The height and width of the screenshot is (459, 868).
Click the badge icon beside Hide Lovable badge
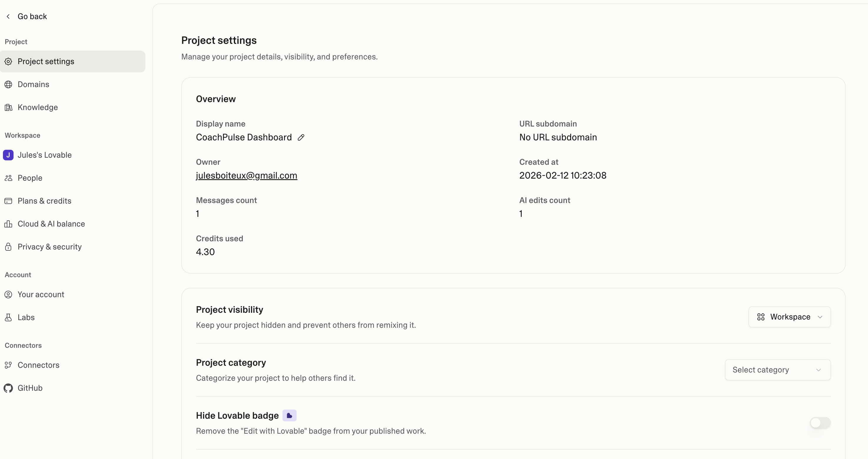point(290,415)
